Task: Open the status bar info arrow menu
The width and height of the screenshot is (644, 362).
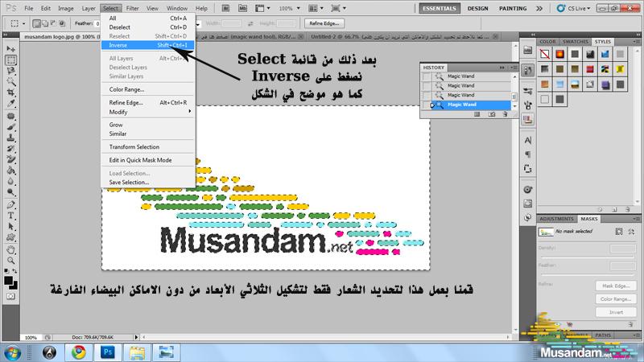Action: click(x=136, y=337)
